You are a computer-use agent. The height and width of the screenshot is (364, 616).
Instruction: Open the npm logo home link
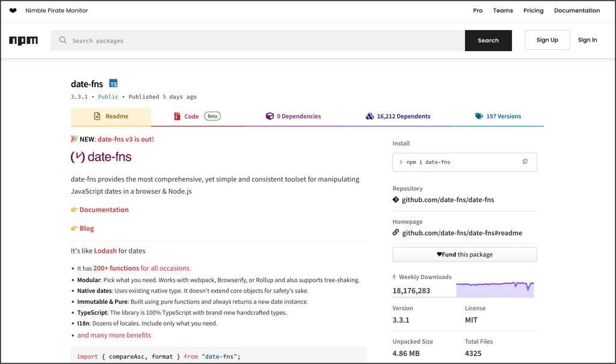coord(23,40)
